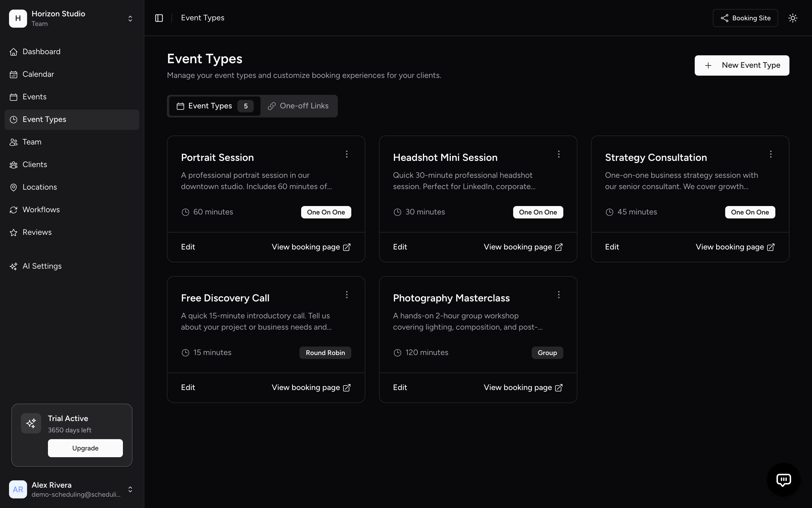This screenshot has width=812, height=508.
Task: View booking page for Portrait Session
Action: 311,247
